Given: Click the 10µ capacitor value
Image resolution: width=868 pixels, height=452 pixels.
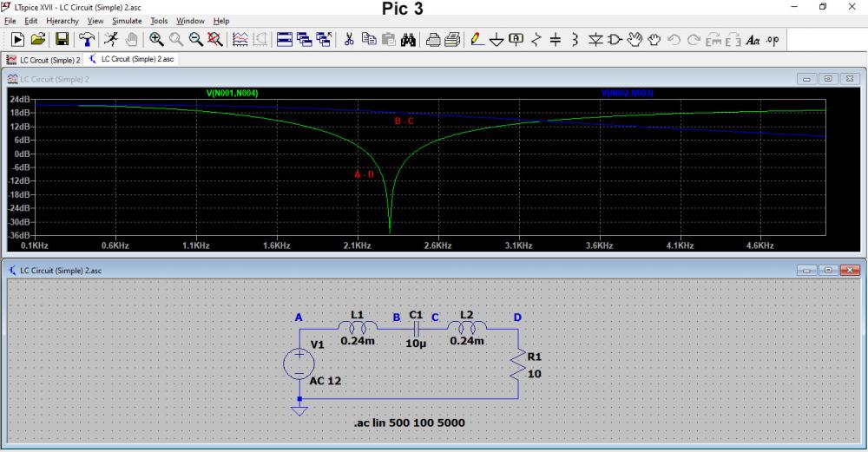Looking at the screenshot, I should point(416,344).
